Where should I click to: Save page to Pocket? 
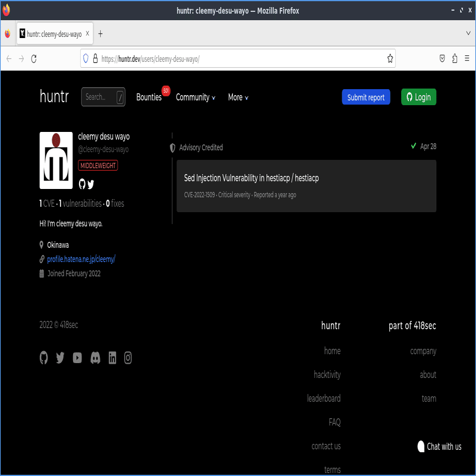click(x=442, y=58)
